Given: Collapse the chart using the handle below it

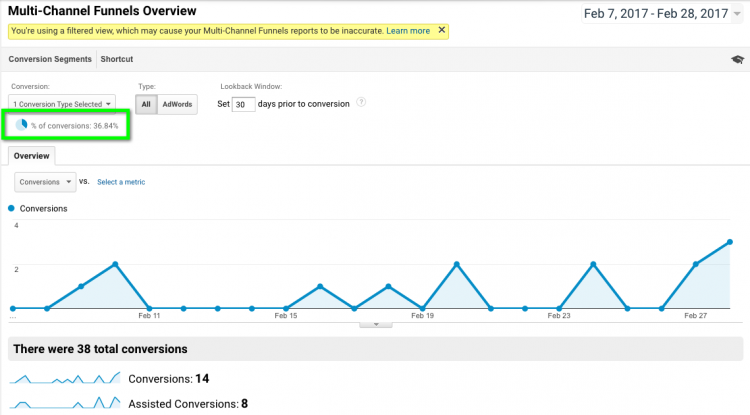Looking at the screenshot, I should [376, 324].
